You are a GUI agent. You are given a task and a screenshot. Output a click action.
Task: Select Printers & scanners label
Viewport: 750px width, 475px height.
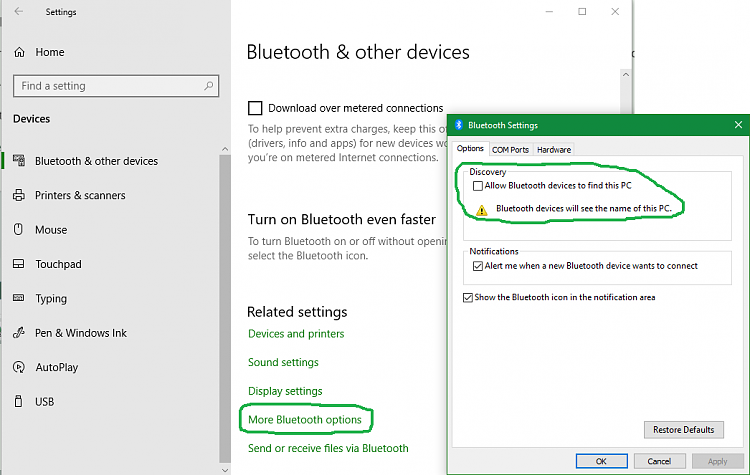click(x=80, y=195)
